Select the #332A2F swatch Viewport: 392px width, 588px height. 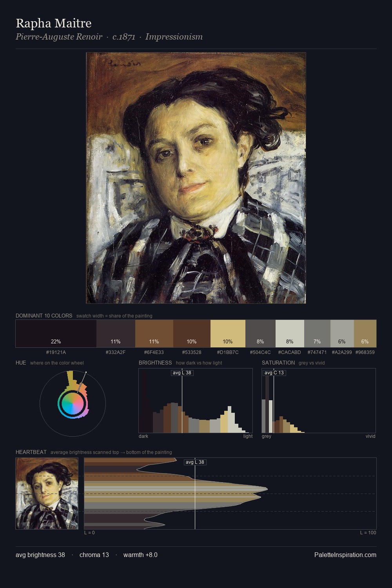click(116, 334)
